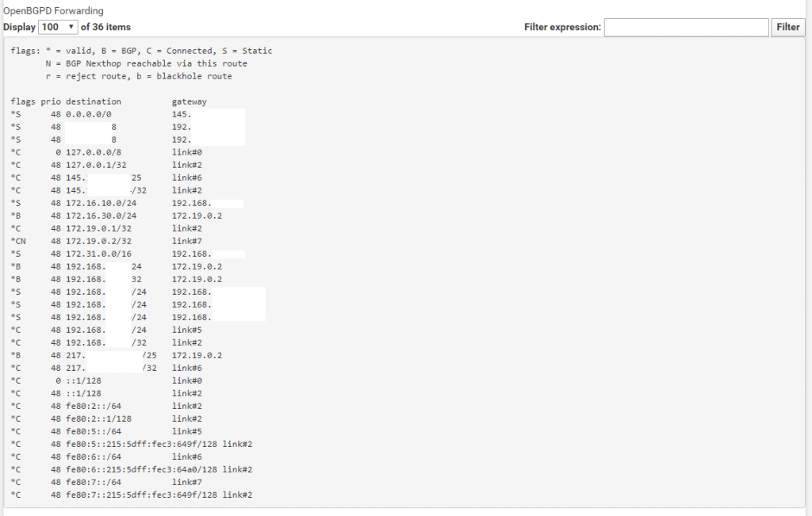Select the 'OpenBGPD Forwarding' heading text
This screenshot has height=516, width=812.
pos(53,11)
